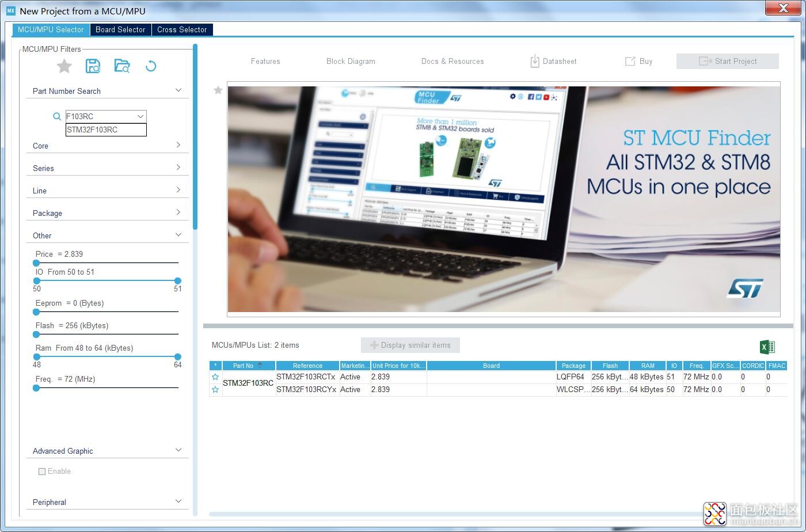Open the Features view
Screen dimensions: 806x532
(265, 61)
